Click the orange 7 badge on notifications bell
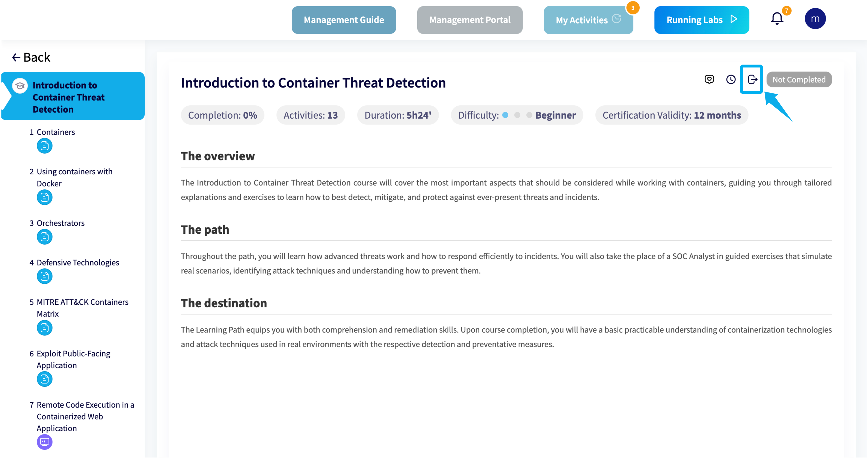The width and height of the screenshot is (868, 458). [x=786, y=11]
